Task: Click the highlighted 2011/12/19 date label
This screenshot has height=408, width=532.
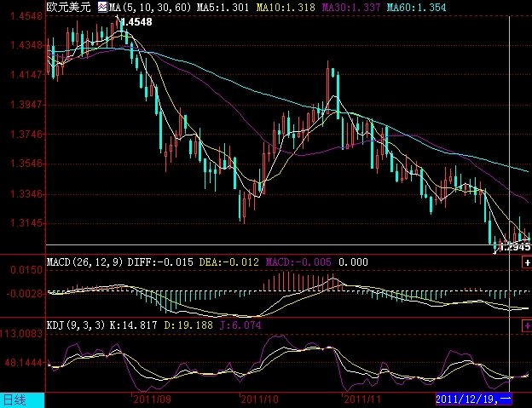Action: point(474,399)
